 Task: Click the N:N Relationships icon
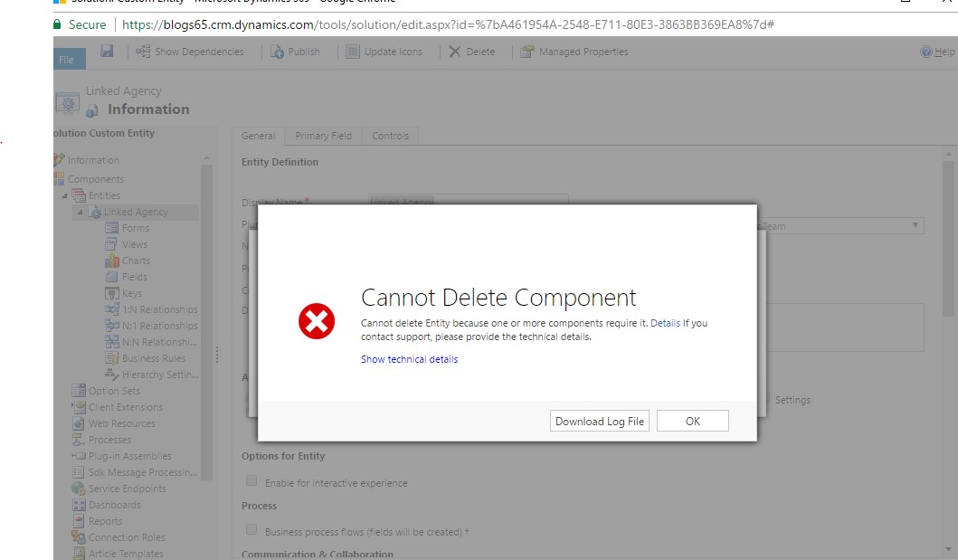[x=111, y=342]
